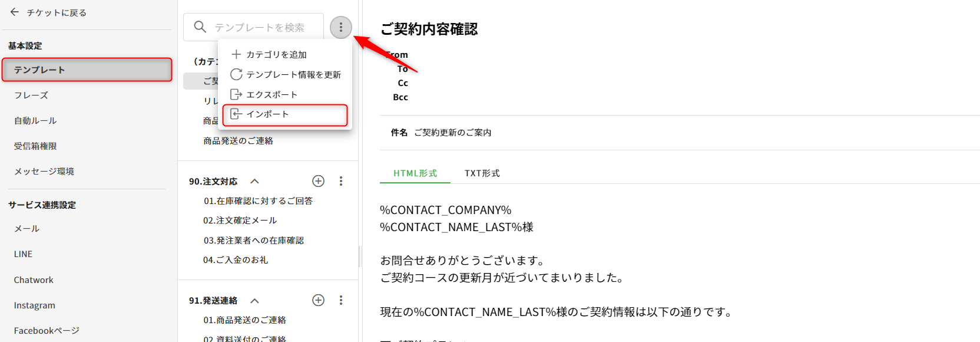Click the plus icon beside 91.発送連絡
Screen dimensions: 980x342
(318, 300)
